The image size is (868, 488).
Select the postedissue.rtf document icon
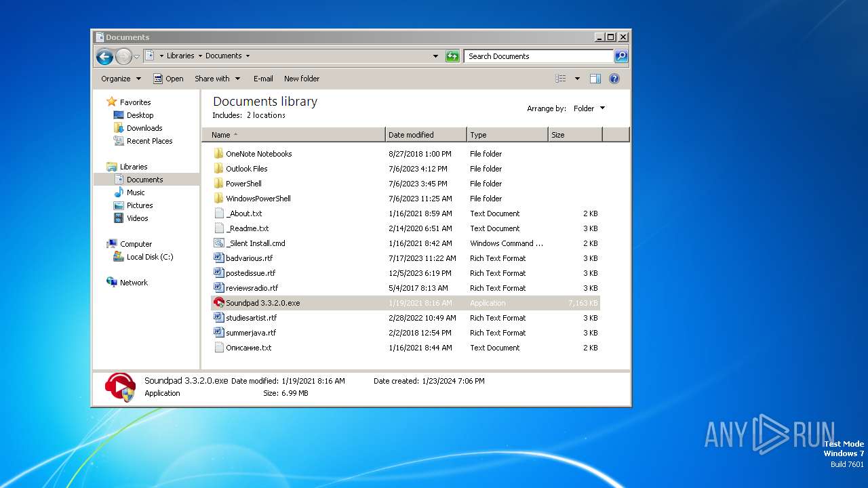(218, 273)
